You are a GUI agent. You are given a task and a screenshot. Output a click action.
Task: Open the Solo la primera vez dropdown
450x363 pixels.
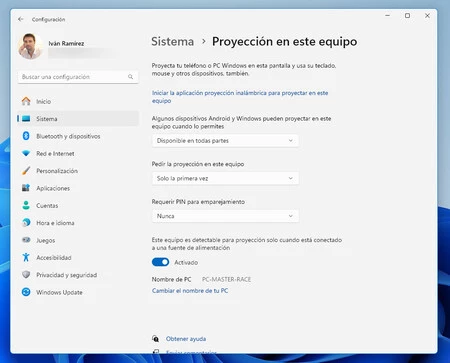point(225,178)
